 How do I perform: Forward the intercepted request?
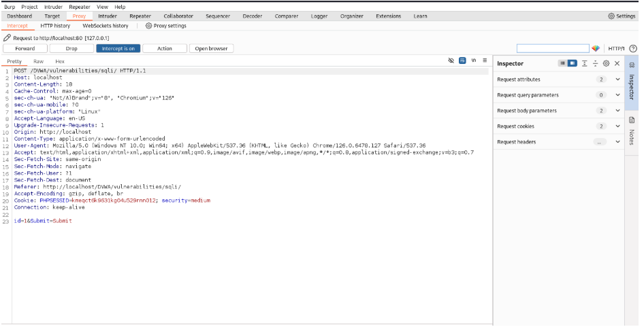coord(25,48)
